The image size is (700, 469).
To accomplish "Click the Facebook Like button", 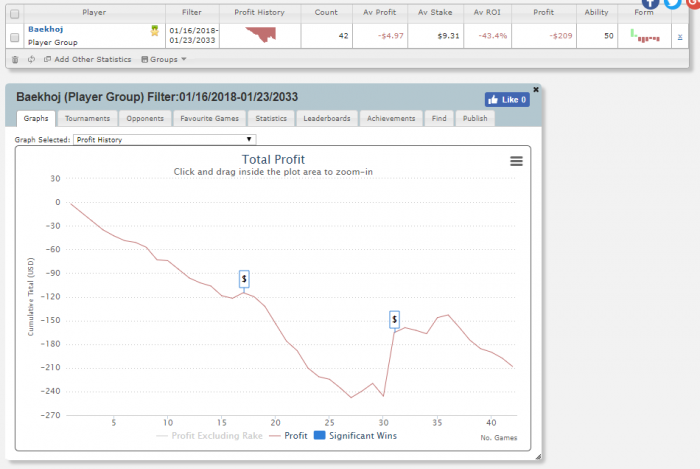I will pos(507,99).
